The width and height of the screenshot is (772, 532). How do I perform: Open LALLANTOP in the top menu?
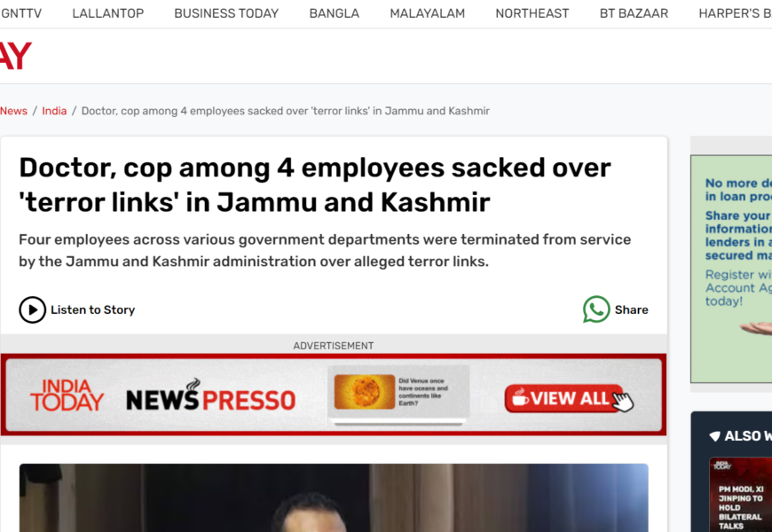(107, 13)
